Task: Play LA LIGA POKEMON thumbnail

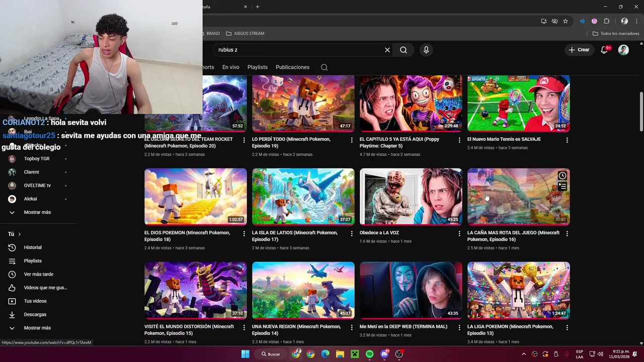Action: click(519, 290)
